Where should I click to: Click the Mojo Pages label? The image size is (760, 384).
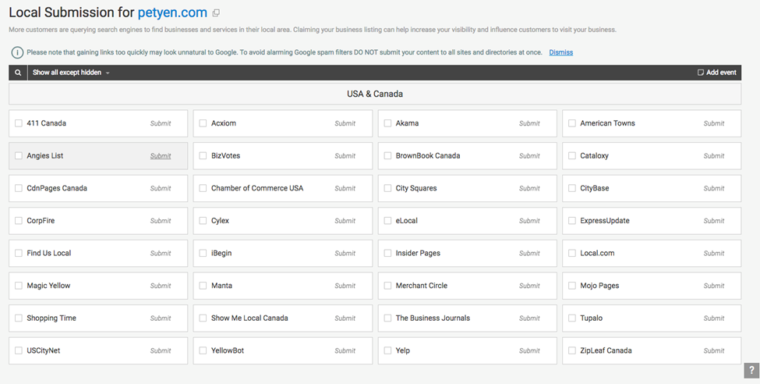(600, 286)
